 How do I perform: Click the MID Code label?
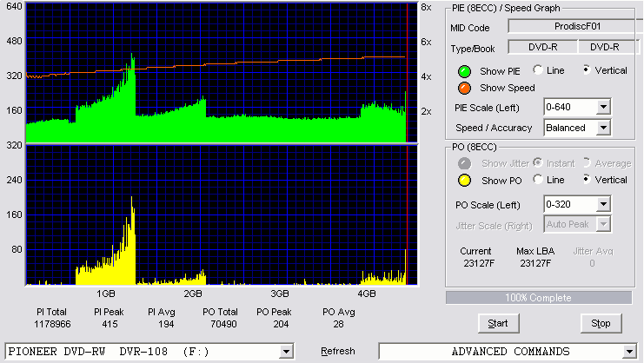[x=470, y=28]
